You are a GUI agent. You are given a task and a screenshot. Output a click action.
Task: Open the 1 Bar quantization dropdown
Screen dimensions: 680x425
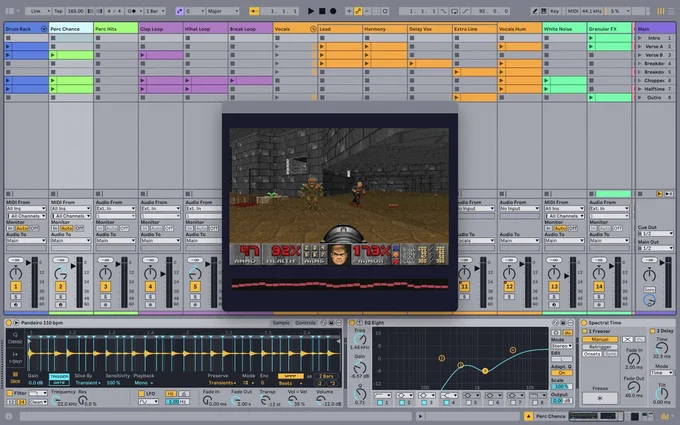point(155,11)
